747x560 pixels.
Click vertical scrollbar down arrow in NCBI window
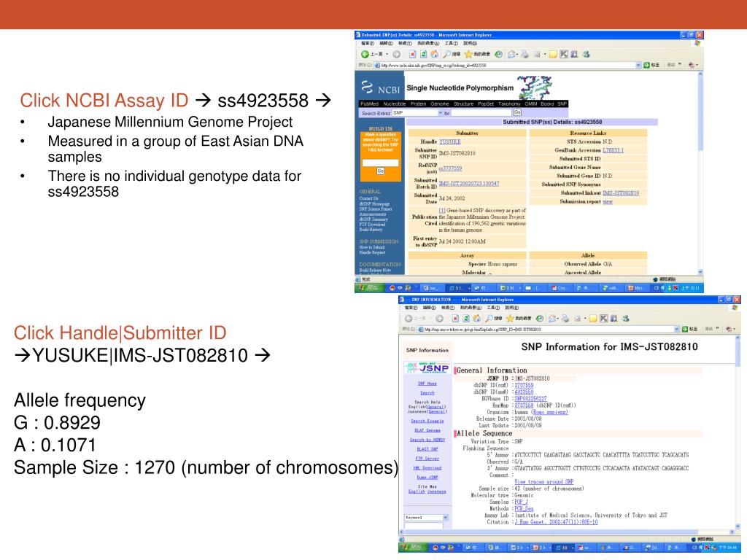coord(700,272)
